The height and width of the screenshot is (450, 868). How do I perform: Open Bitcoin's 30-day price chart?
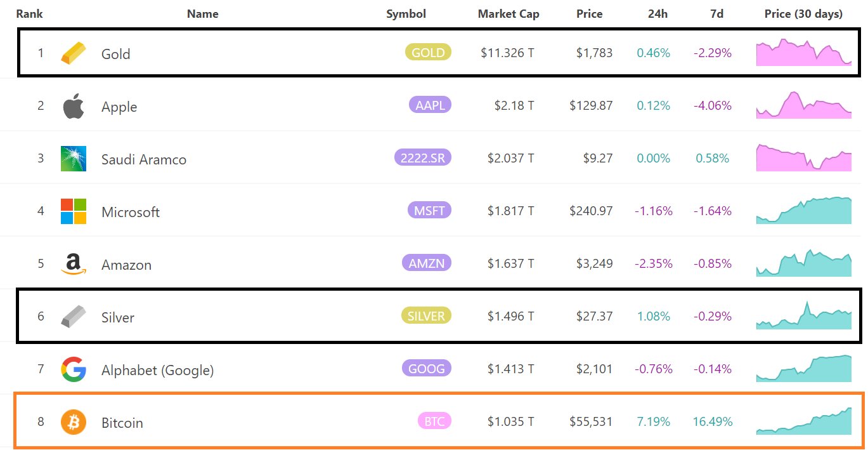pyautogui.click(x=804, y=421)
